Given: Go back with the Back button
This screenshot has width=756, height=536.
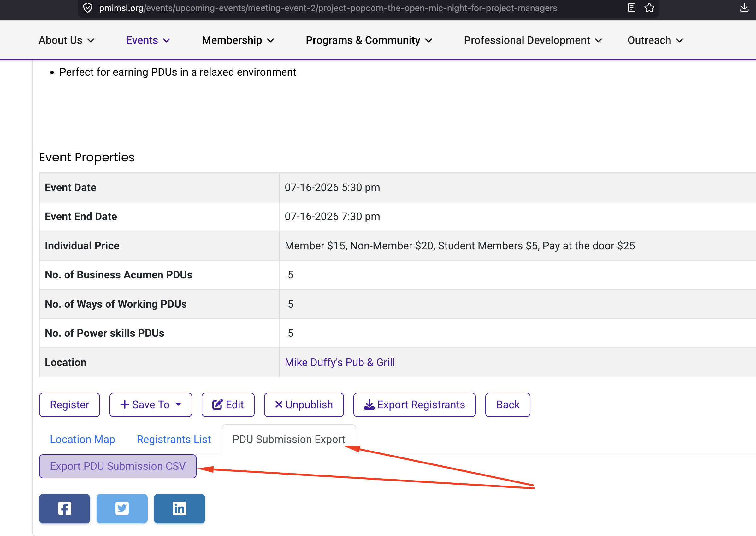Looking at the screenshot, I should (x=508, y=405).
